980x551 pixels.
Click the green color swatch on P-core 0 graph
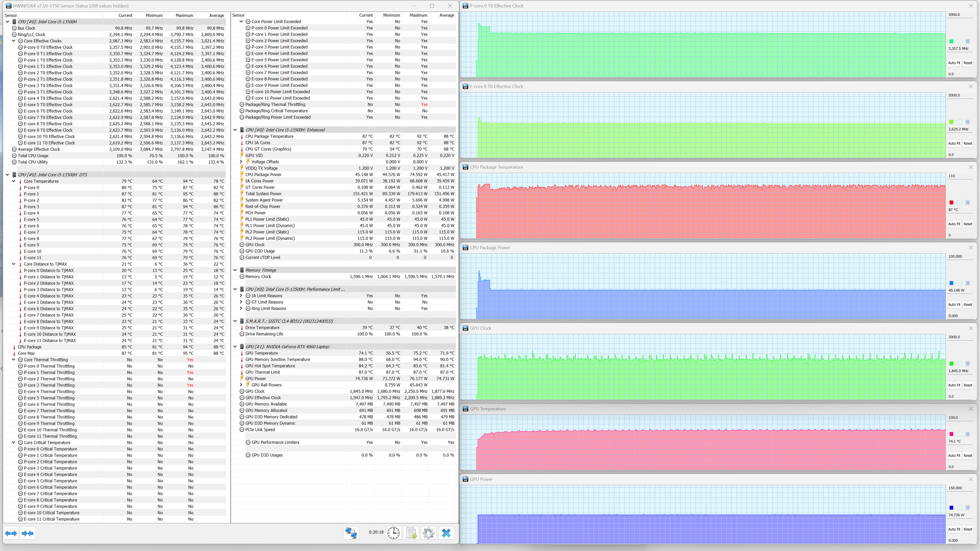(x=951, y=41)
